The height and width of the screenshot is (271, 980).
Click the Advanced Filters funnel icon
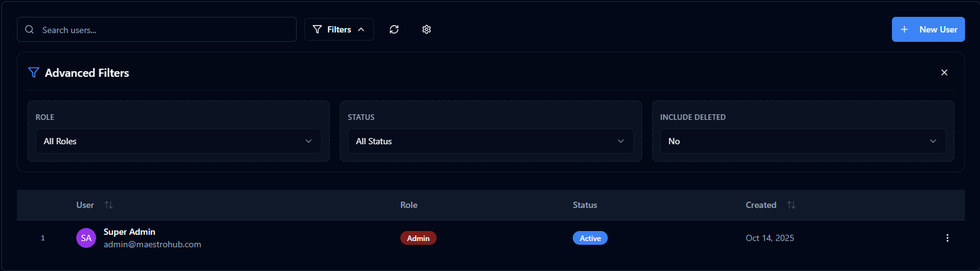[x=34, y=72]
